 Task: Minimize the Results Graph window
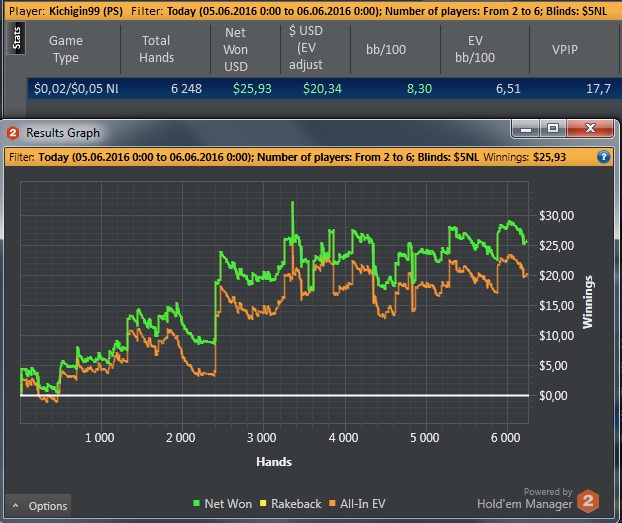(526, 129)
